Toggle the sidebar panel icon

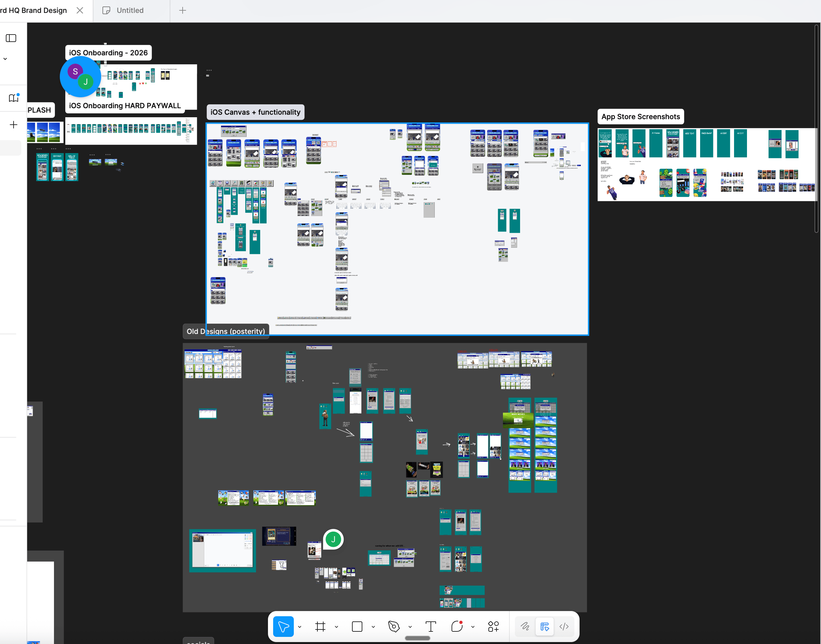click(x=11, y=38)
